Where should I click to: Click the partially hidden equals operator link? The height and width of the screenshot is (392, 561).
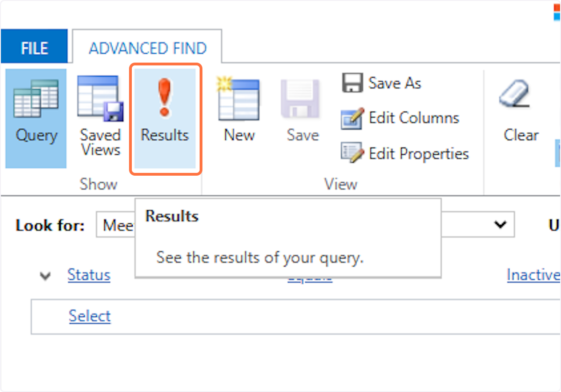309,279
